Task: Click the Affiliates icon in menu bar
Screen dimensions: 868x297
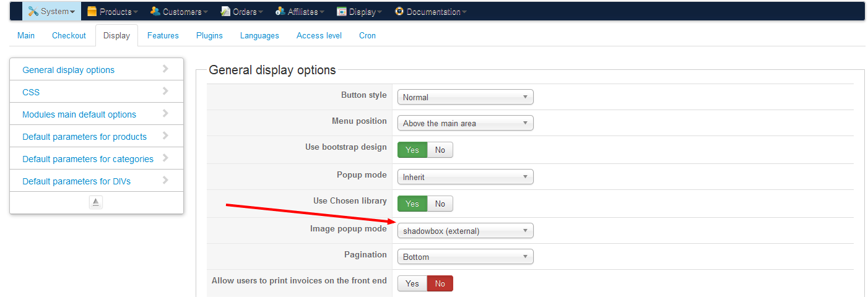Action: [280, 11]
